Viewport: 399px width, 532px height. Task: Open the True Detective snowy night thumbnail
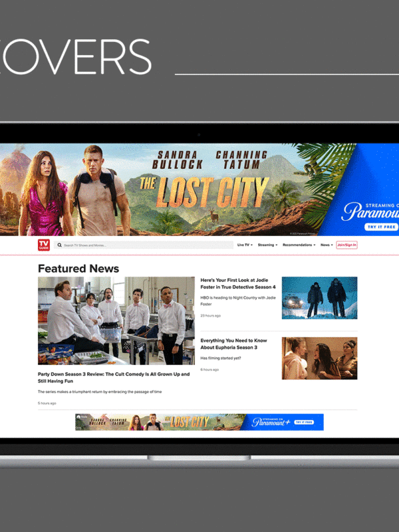click(319, 298)
